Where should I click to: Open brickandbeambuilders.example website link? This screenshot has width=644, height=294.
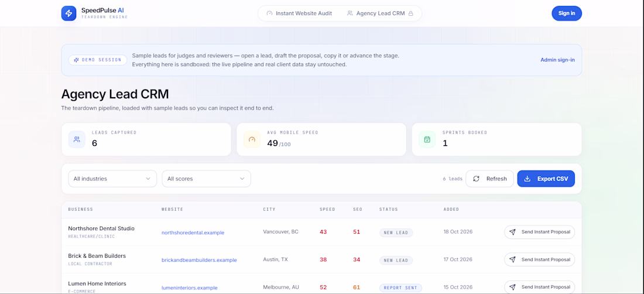[199, 260]
